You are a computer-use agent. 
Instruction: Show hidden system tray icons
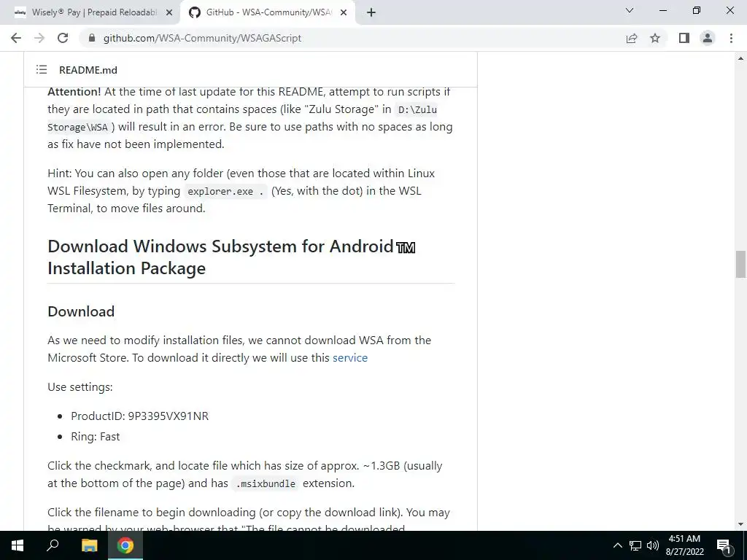pos(617,545)
